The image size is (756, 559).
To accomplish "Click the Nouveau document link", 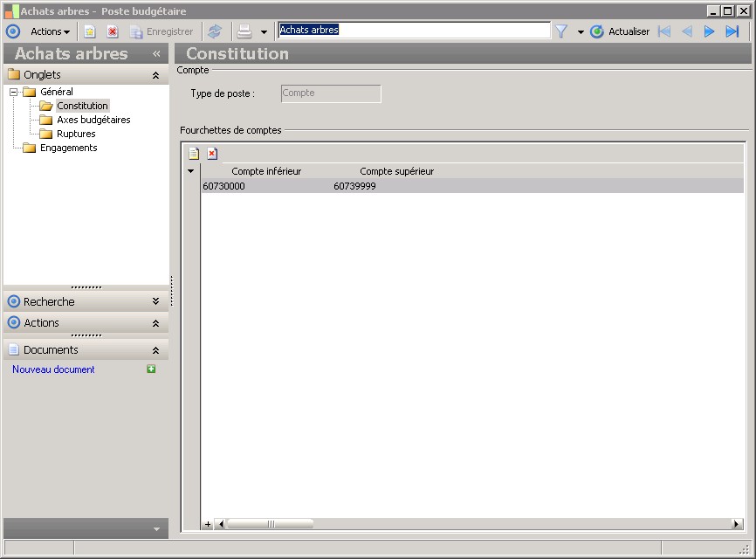I will 53,369.
